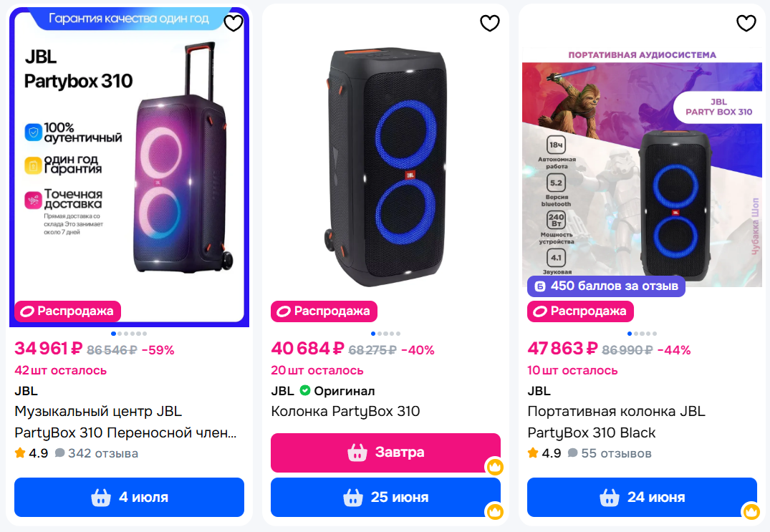Toggle the heart on the middle PartyBox 310
The height and width of the screenshot is (532, 770).
pos(489,24)
